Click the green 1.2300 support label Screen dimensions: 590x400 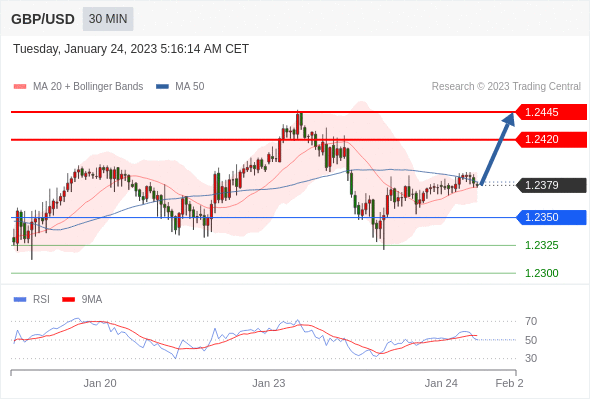coord(542,273)
